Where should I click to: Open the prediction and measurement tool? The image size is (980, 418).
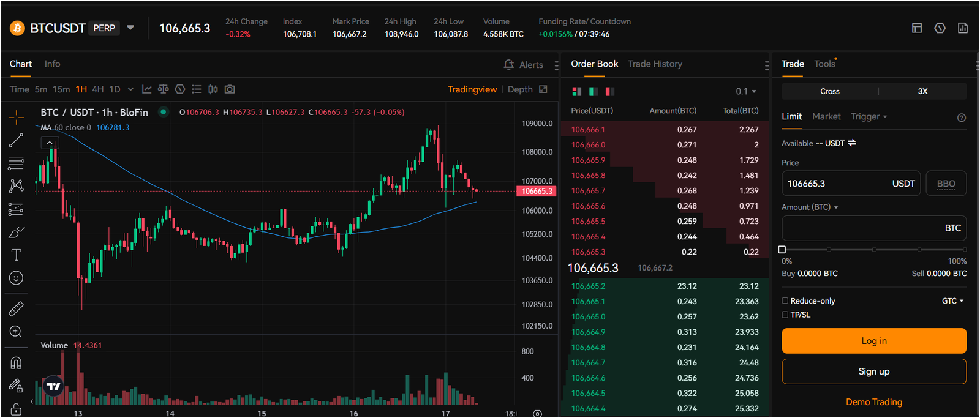17,209
